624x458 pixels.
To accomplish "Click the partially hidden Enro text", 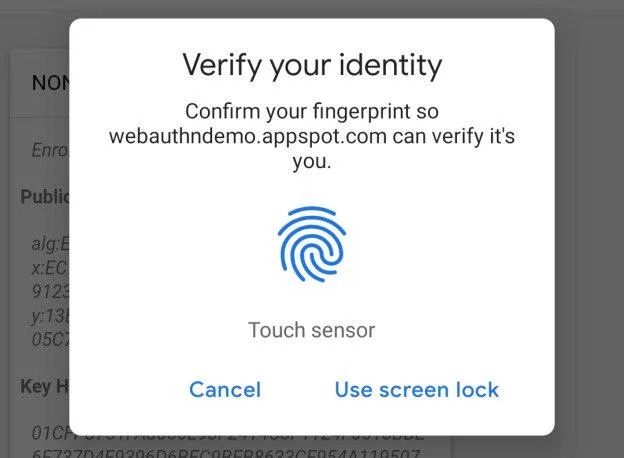I will pyautogui.click(x=49, y=152).
